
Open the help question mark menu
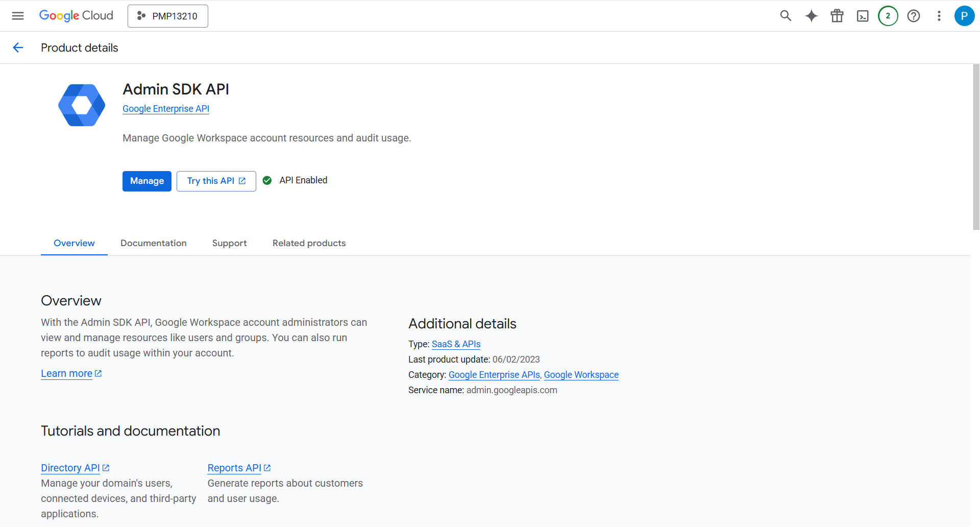pos(913,16)
